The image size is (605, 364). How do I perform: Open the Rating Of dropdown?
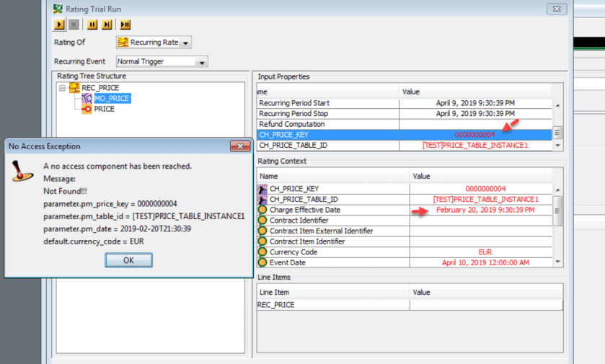186,43
